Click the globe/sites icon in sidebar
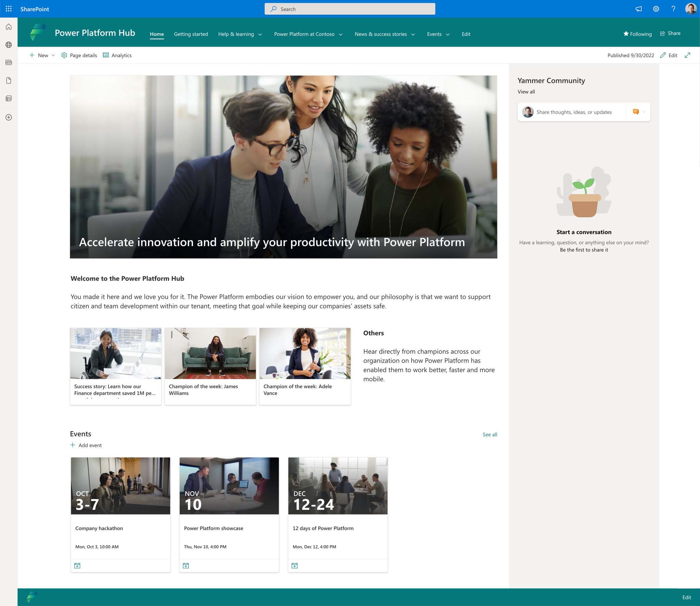This screenshot has width=700, height=606. tap(9, 45)
